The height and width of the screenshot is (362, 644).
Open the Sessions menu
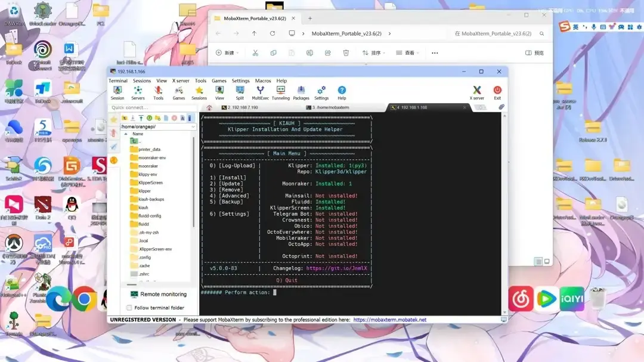(142, 81)
